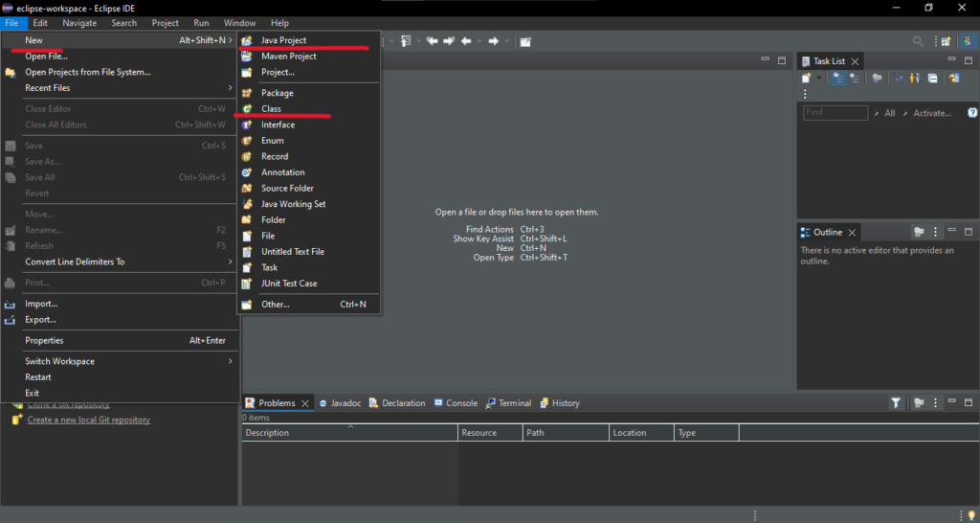Screen dimensions: 980x523
Task: Choose Restart in File menu
Action: click(x=121, y=377)
